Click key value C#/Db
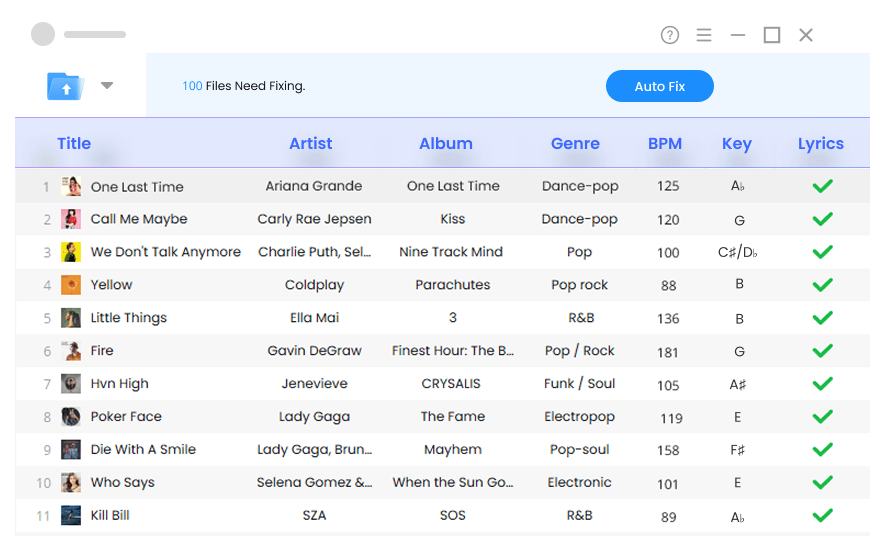This screenshot has height=536, width=885. click(x=737, y=252)
